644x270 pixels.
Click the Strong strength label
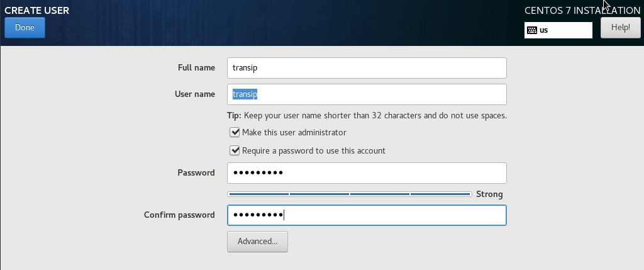point(489,194)
